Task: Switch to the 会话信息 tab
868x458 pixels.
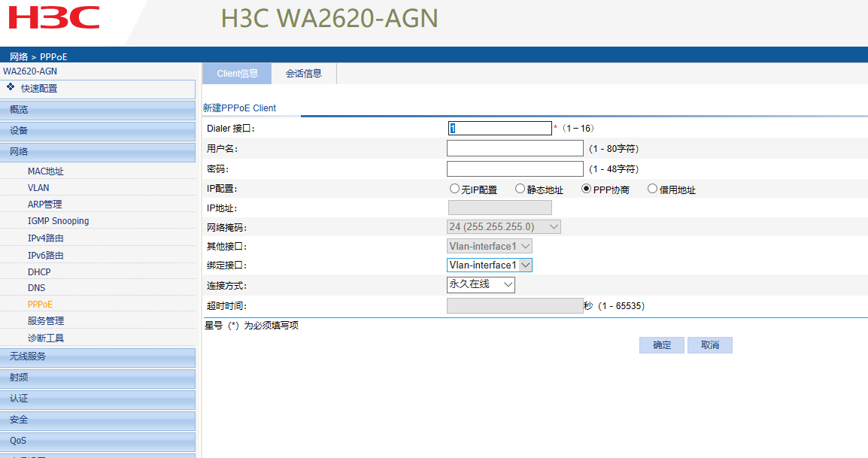Action: pyautogui.click(x=303, y=74)
